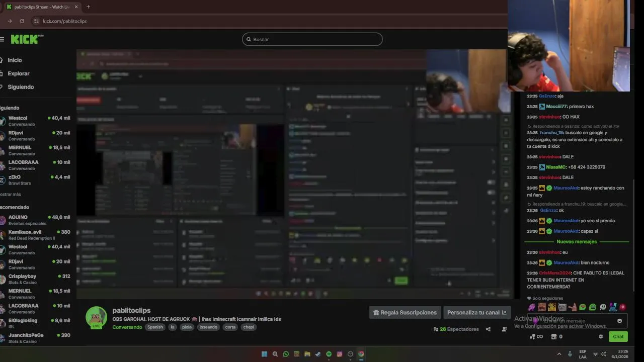The image size is (644, 362).
Task: Open WhatsApp from taskbar
Action: (x=286, y=354)
